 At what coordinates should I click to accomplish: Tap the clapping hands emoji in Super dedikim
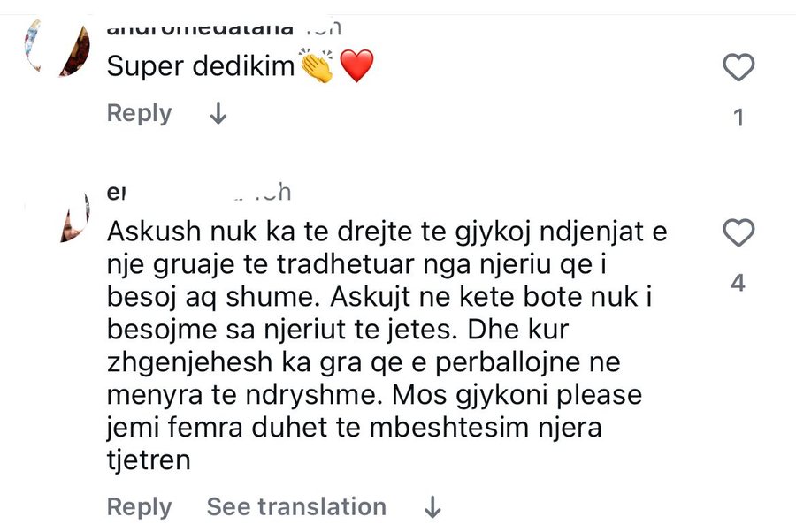tap(315, 65)
